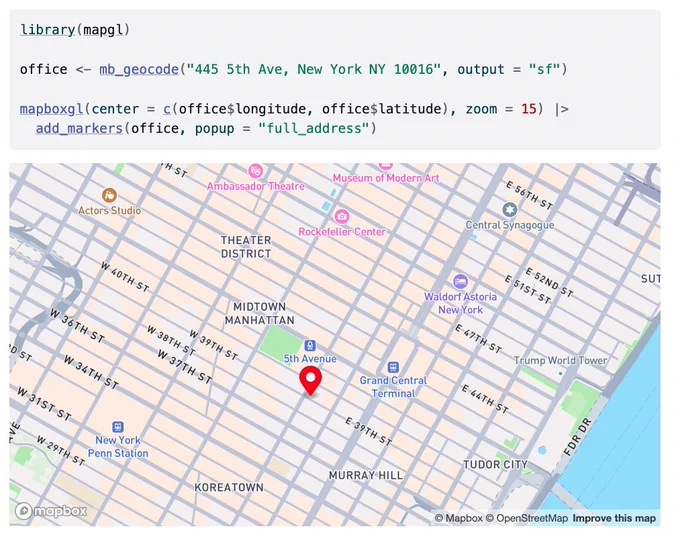Click the E 39TH ST street label
Image resolution: width=680 pixels, height=537 pixels.
368,431
